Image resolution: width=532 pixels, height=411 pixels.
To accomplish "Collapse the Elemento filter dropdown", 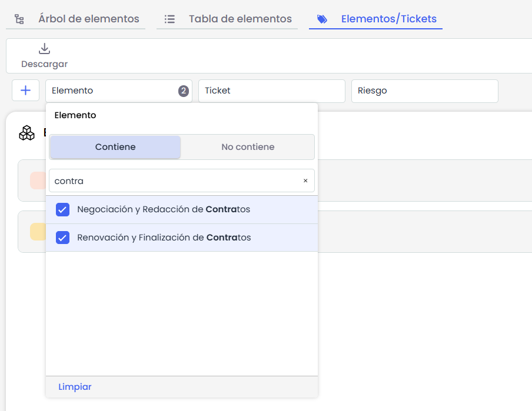I will pyautogui.click(x=112, y=91).
